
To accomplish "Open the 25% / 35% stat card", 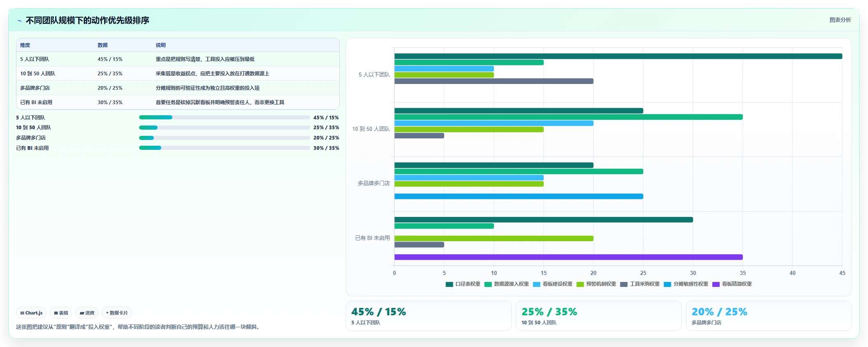I will (599, 316).
